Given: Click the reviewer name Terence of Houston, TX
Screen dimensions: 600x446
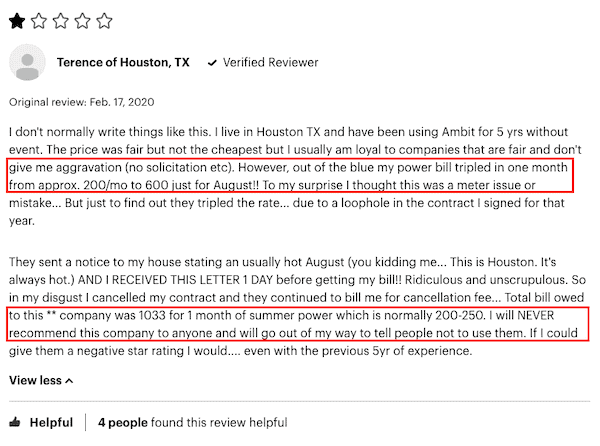Looking at the screenshot, I should [x=123, y=62].
